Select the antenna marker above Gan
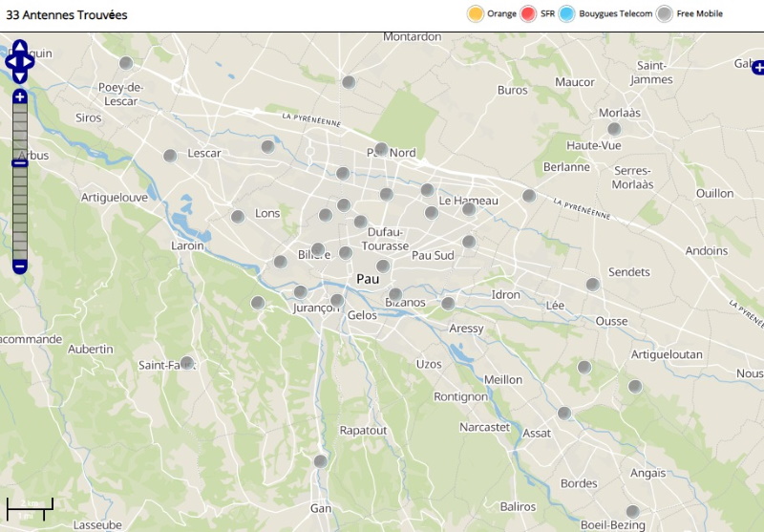 click(x=321, y=461)
